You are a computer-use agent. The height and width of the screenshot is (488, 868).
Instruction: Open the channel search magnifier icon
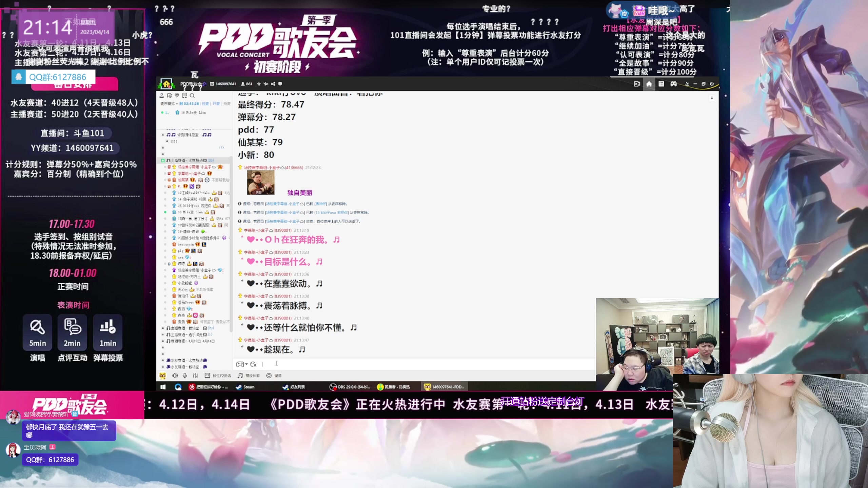192,96
